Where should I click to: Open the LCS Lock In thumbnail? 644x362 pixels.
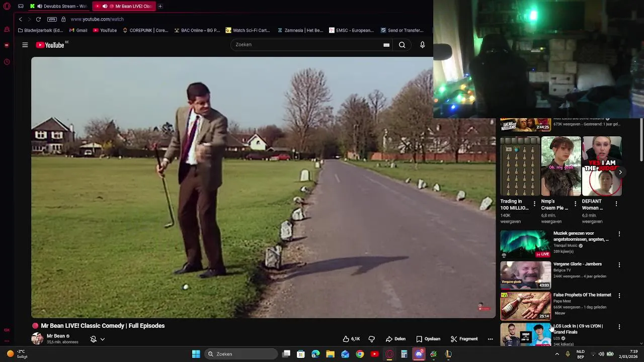click(525, 334)
